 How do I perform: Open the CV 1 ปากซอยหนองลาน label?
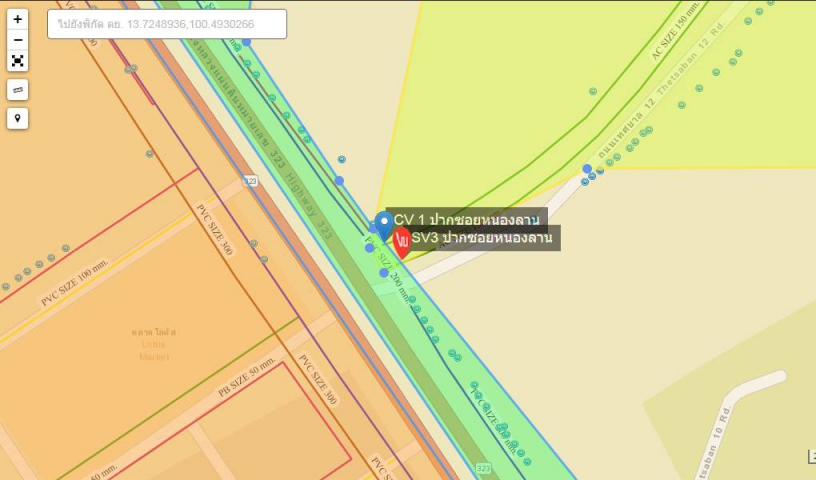click(467, 220)
